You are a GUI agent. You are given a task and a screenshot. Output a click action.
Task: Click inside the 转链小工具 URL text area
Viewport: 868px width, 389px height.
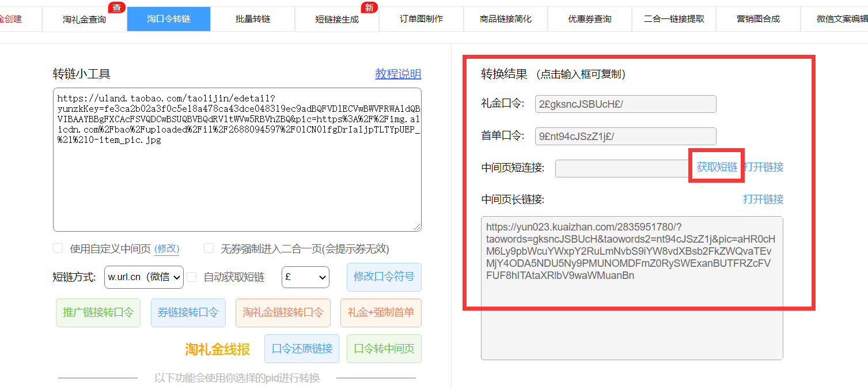[x=237, y=160]
